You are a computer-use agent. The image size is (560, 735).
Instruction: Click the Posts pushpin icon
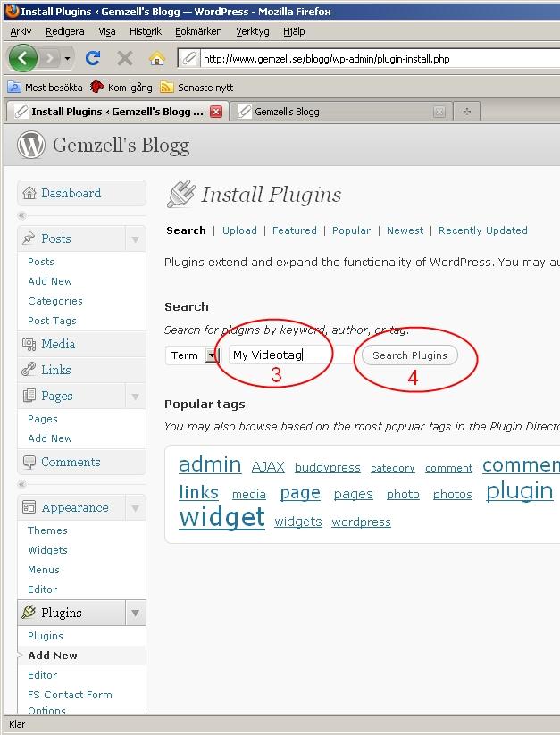29,238
